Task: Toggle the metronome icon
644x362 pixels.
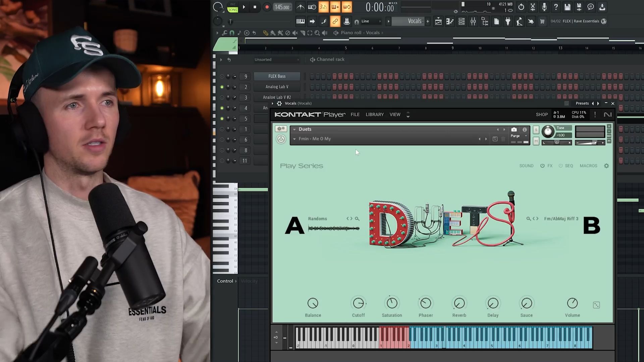Action: click(301, 7)
